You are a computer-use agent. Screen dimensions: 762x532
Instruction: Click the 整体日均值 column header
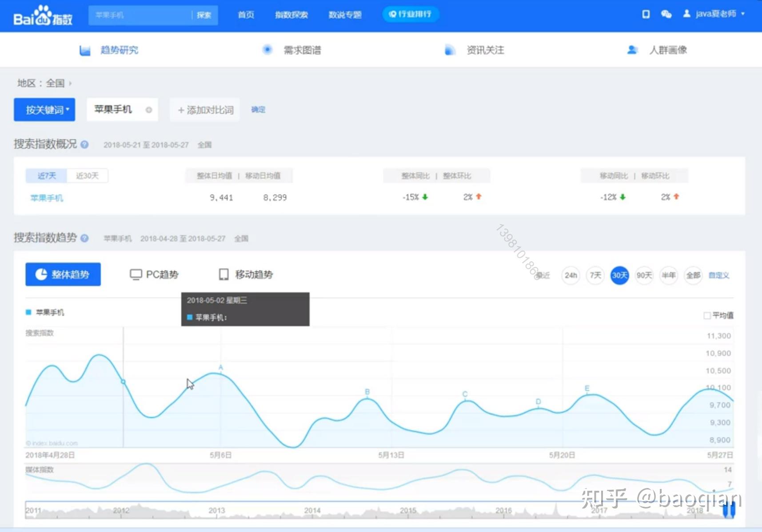[x=214, y=176]
